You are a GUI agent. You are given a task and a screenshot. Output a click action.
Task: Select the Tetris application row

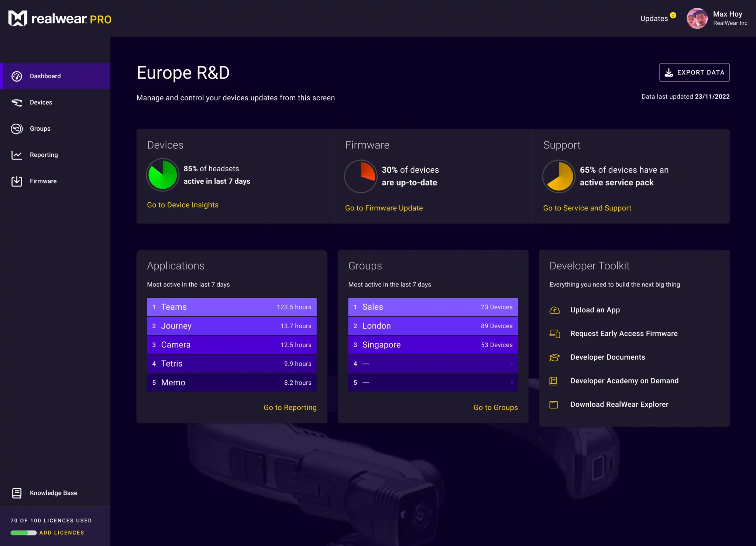tap(232, 364)
